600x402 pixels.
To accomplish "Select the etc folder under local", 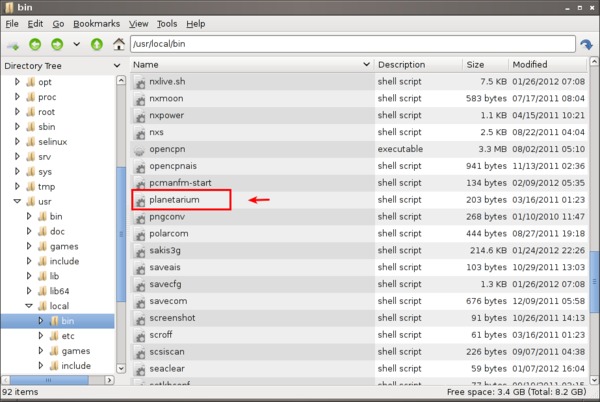I will [68, 335].
